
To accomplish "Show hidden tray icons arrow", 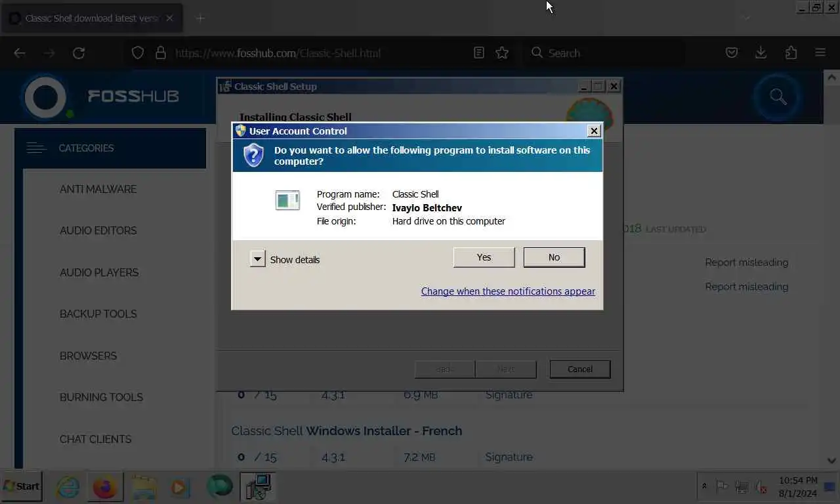I will [704, 486].
